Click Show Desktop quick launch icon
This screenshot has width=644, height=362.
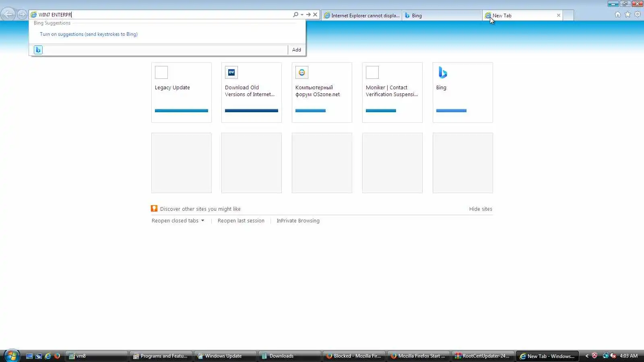tap(29, 356)
